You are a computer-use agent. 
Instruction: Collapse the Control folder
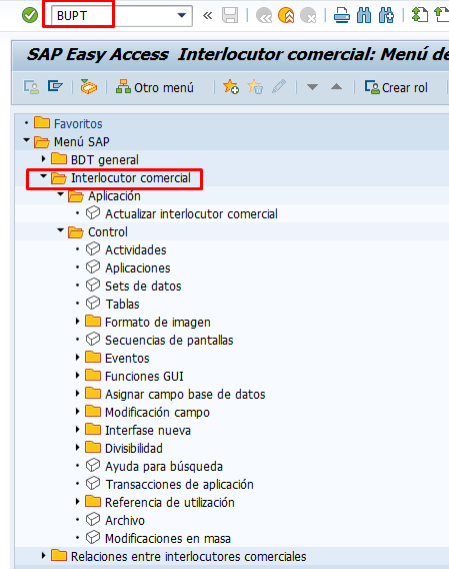tap(61, 230)
